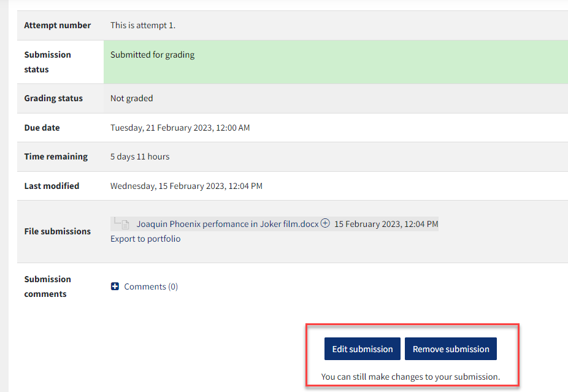Click the Submission status row label
Image resolution: width=568 pixels, height=392 pixels.
(x=47, y=61)
